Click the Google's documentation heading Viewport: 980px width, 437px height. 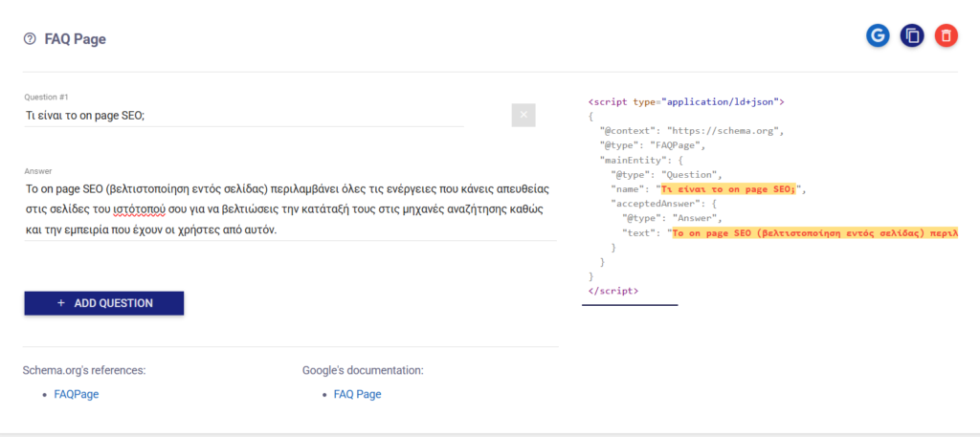[363, 370]
